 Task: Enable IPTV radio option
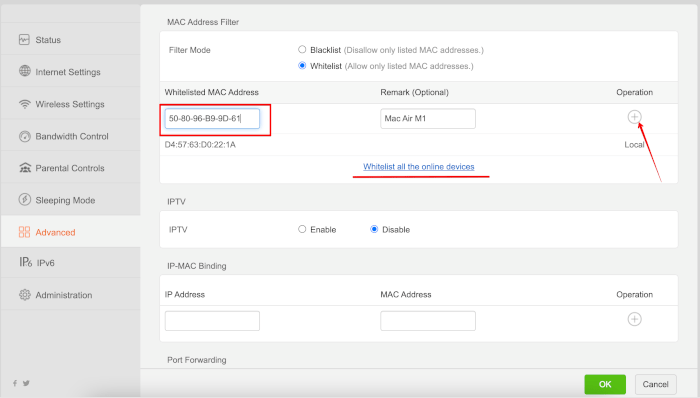coord(302,229)
